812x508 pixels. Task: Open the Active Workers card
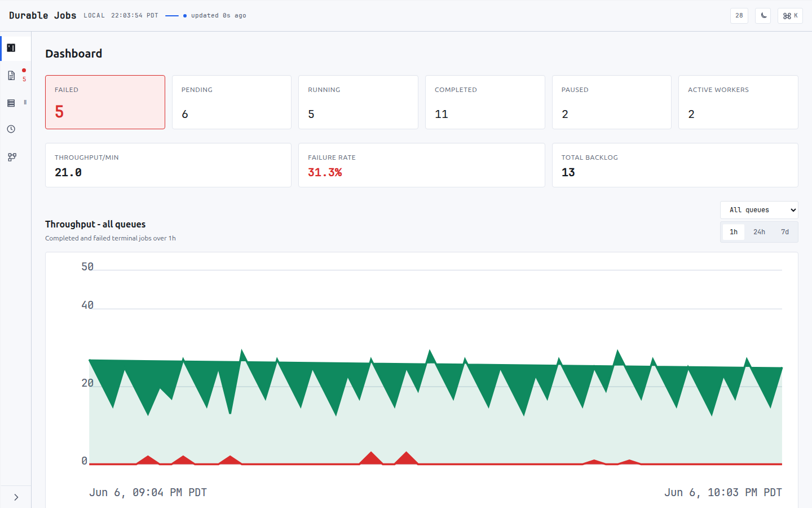pyautogui.click(x=738, y=102)
